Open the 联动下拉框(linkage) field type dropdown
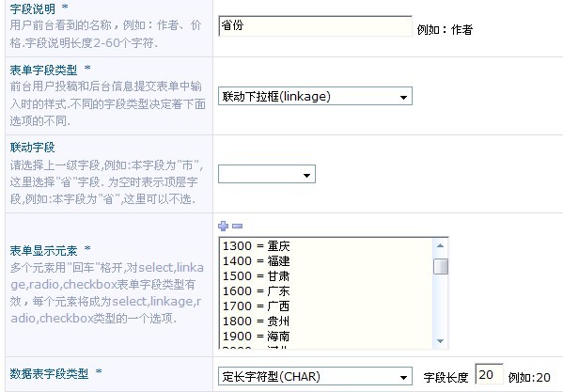563x392 pixels. tap(315, 96)
